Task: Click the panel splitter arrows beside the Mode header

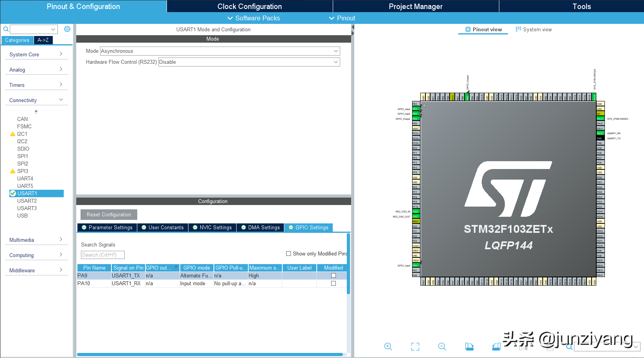Action: (x=353, y=31)
